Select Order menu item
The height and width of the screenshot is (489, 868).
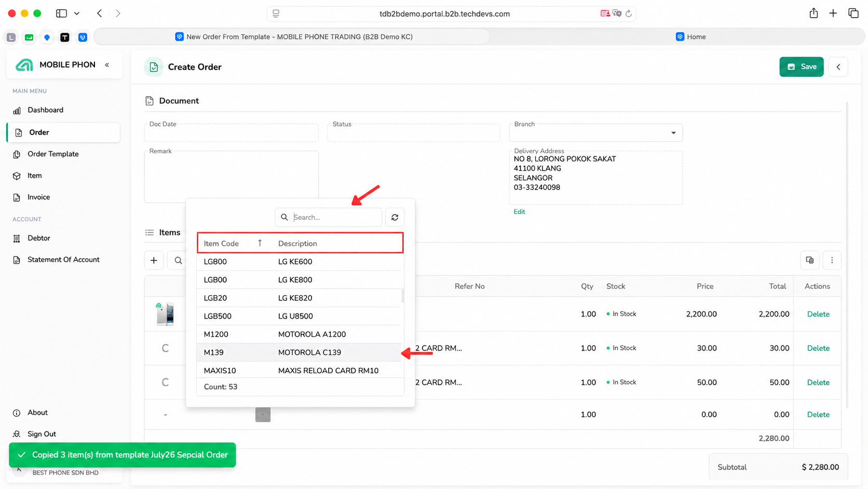click(63, 133)
